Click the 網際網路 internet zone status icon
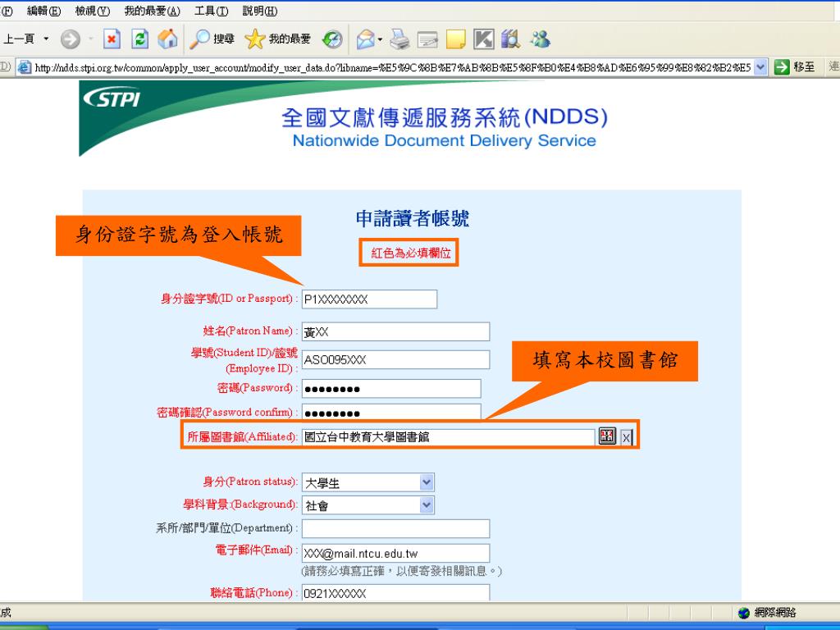Viewport: 840px width, 630px height. [x=743, y=613]
